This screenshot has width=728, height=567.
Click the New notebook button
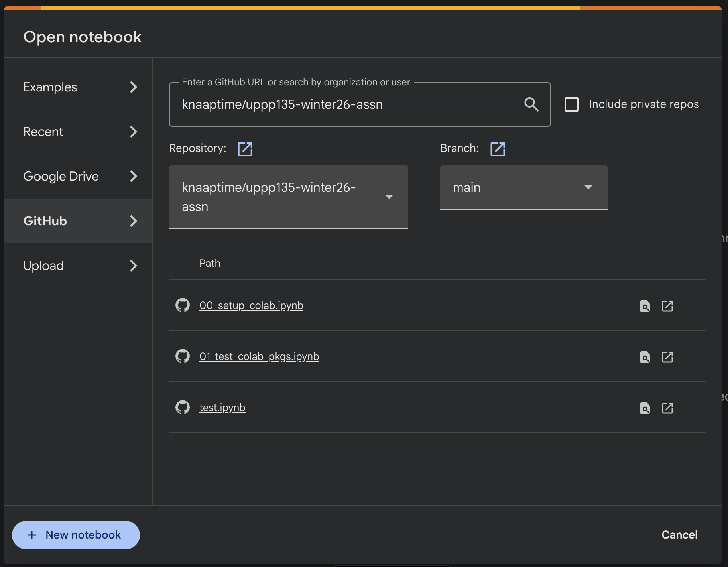click(x=76, y=535)
